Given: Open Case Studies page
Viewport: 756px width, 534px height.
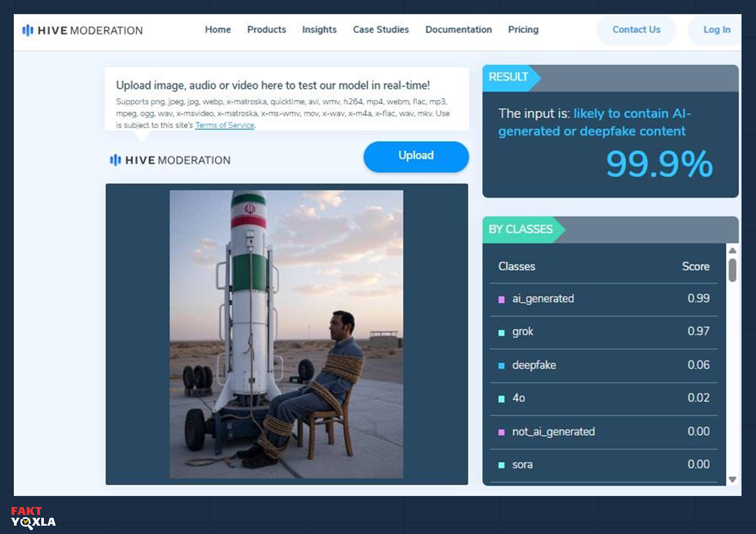Looking at the screenshot, I should (x=381, y=30).
